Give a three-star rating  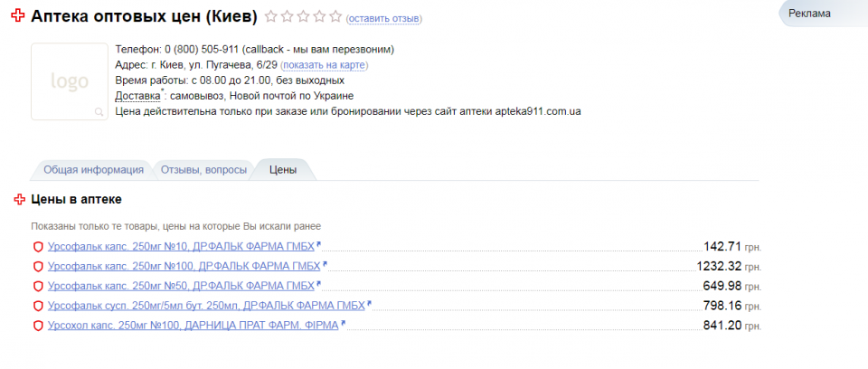tap(303, 17)
